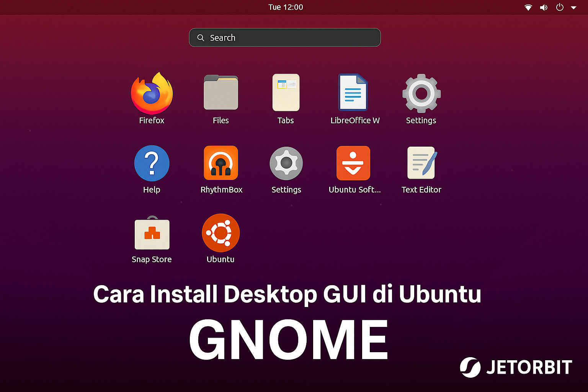Open the Tabs application
Image resolution: width=588 pixels, height=392 pixels.
pos(286,92)
